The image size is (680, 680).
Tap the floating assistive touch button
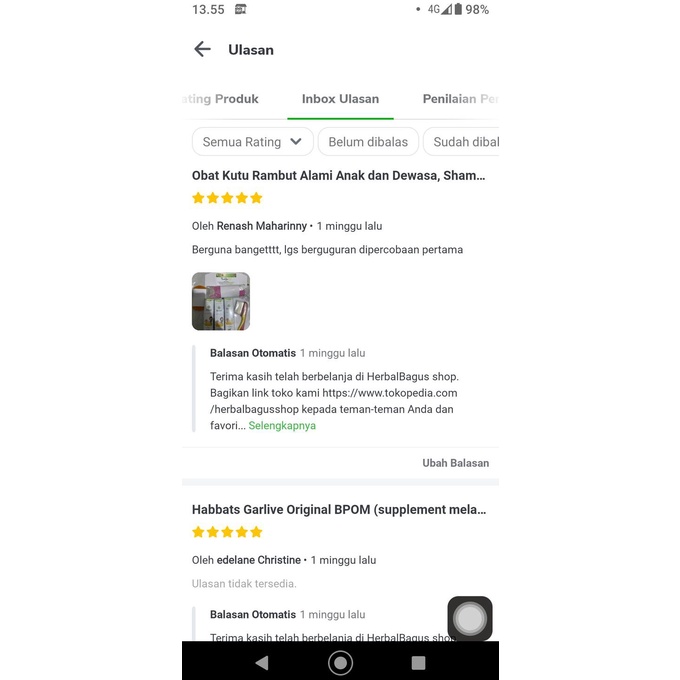[470, 618]
